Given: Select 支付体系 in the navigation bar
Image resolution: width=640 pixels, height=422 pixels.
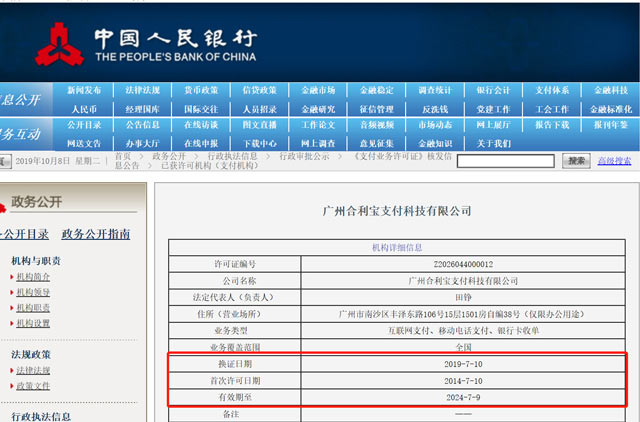Looking at the screenshot, I should [552, 90].
